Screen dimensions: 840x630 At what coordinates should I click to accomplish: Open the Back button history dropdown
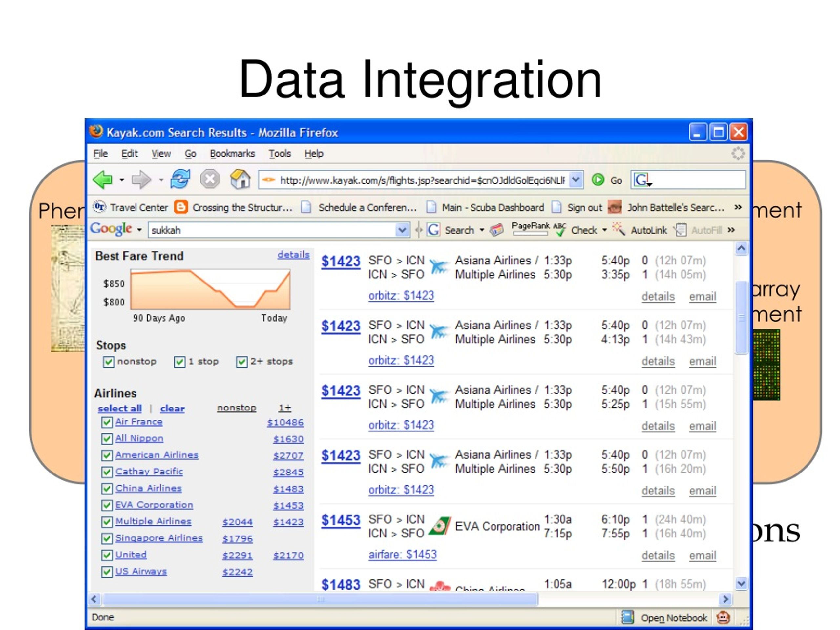pos(122,179)
